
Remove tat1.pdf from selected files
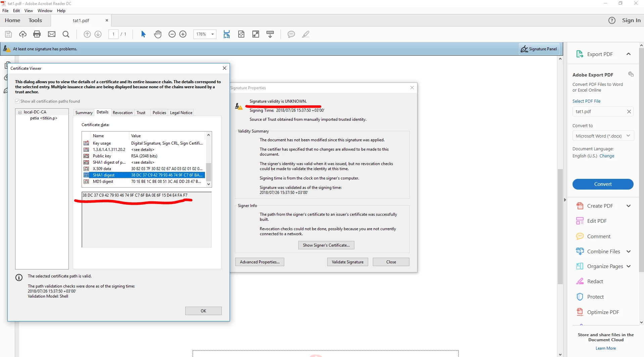[x=629, y=112]
